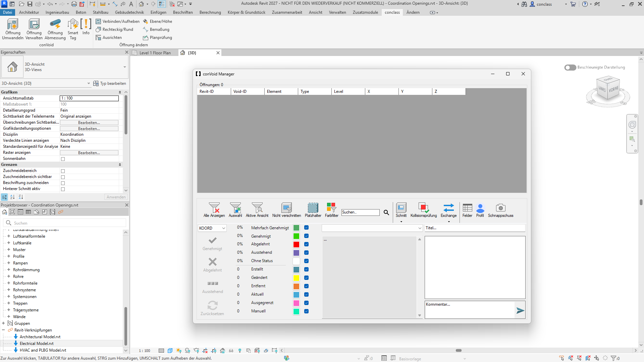This screenshot has height=362, width=644.
Task: Uncheck the Abgelehnt status checkbox
Action: tap(306, 244)
